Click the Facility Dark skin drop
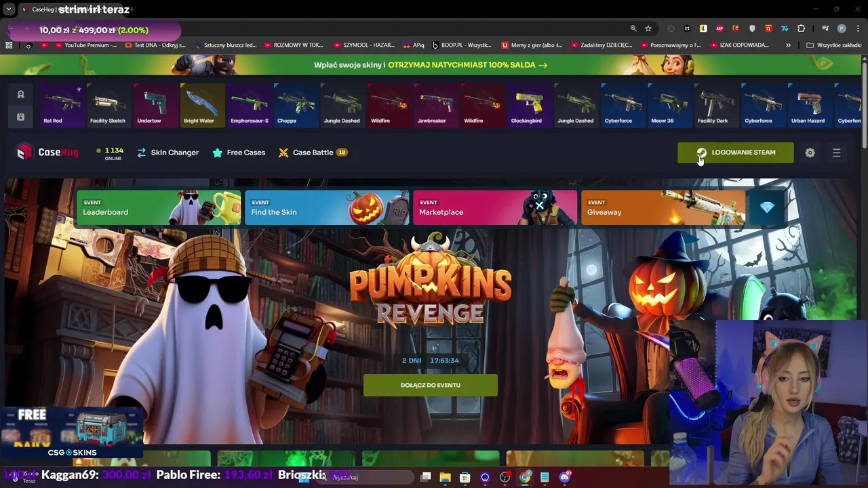This screenshot has height=488, width=868. tap(716, 105)
